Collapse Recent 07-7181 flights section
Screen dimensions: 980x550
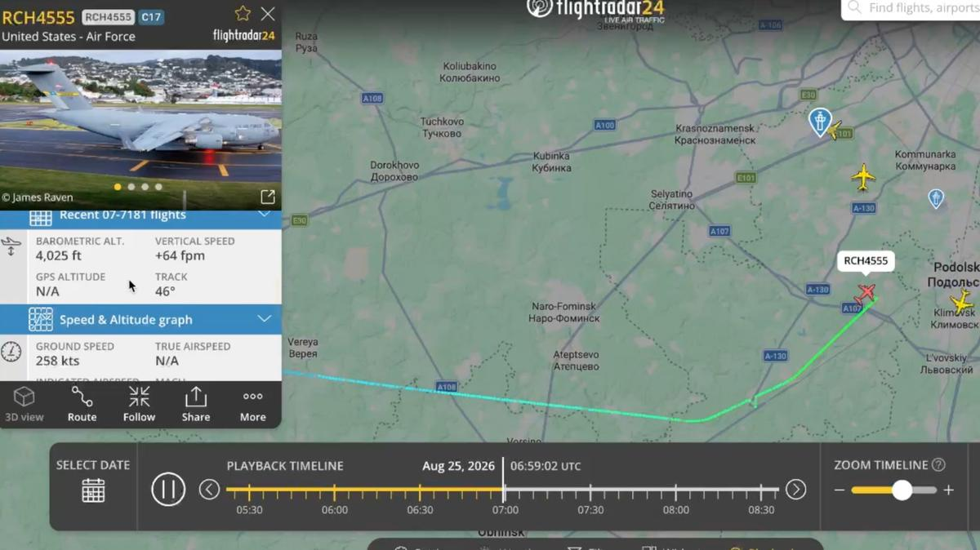(264, 215)
